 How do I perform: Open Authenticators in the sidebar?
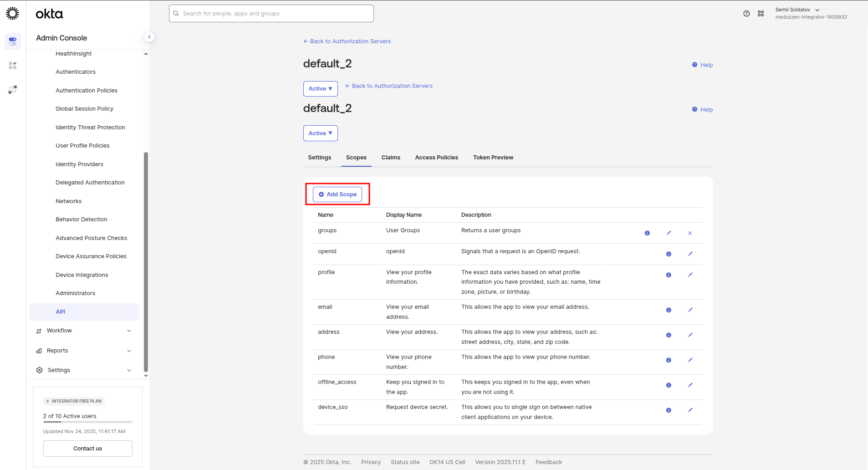[76, 72]
